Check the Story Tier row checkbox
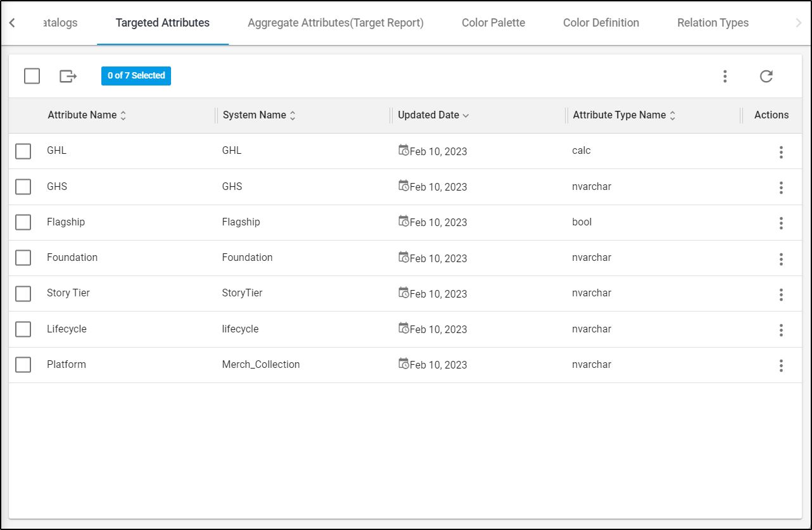Screen dimensions: 812x530 pyautogui.click(x=23, y=294)
